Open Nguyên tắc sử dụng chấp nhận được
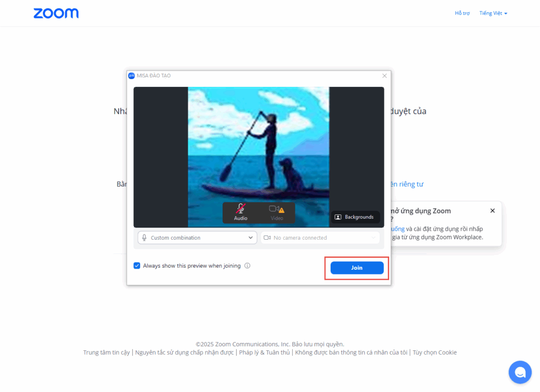The width and height of the screenshot is (540, 392). click(x=184, y=352)
